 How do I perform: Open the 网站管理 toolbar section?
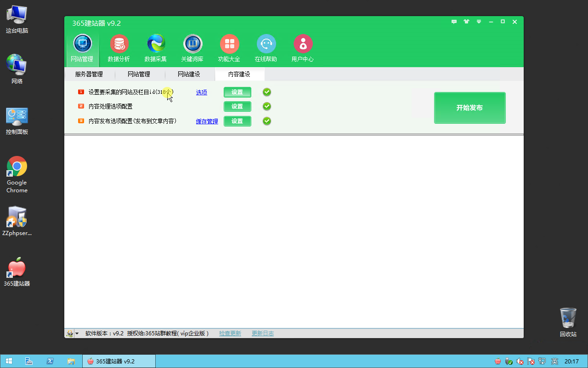click(x=82, y=48)
